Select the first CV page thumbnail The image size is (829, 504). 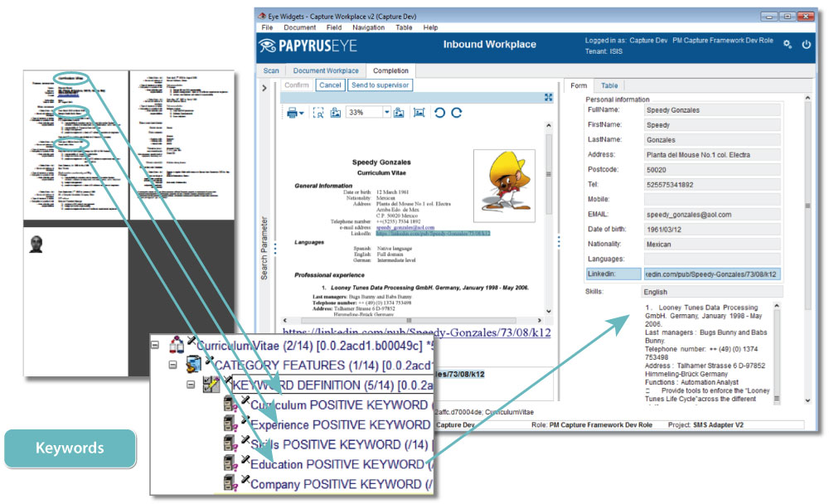pos(76,145)
